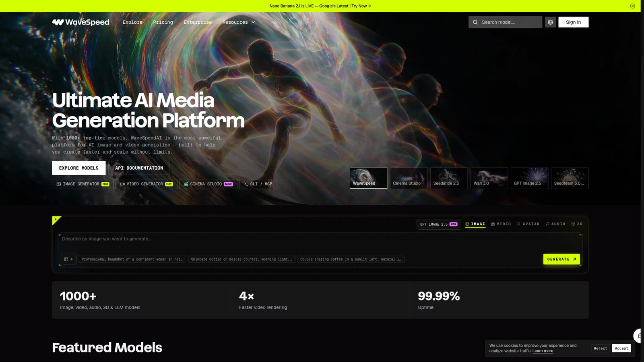Open Cinema Studio shortcut
The image size is (644, 362).
point(208,184)
